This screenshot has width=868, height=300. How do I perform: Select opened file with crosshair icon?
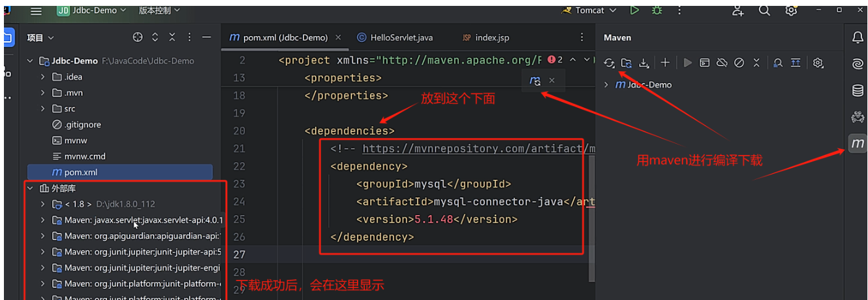click(x=138, y=37)
